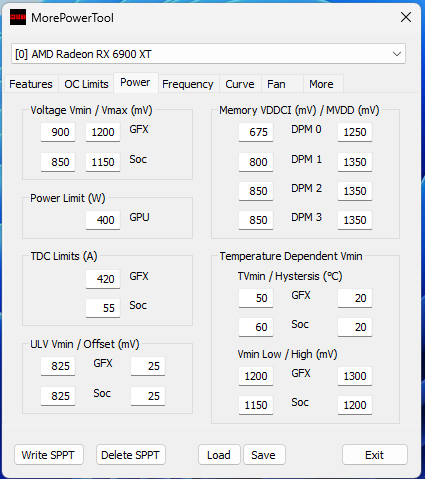Click the Write SPPT button
This screenshot has width=425, height=479.
tap(49, 455)
